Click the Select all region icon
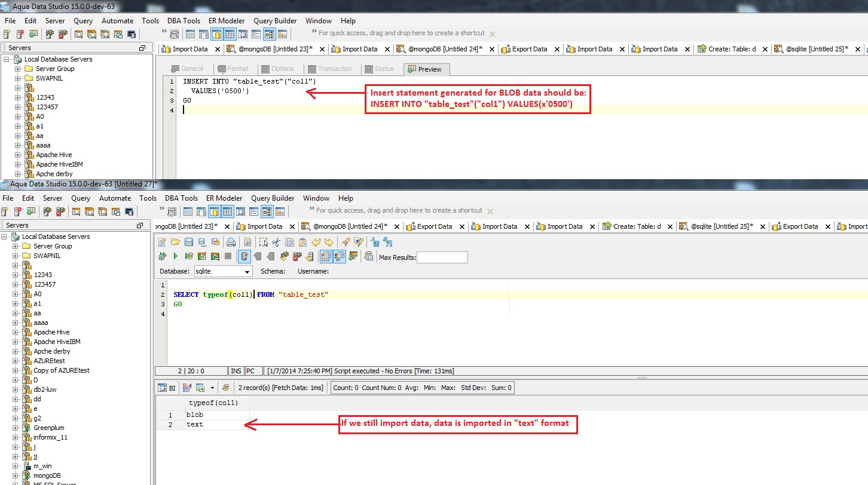868x485 pixels. [264, 242]
